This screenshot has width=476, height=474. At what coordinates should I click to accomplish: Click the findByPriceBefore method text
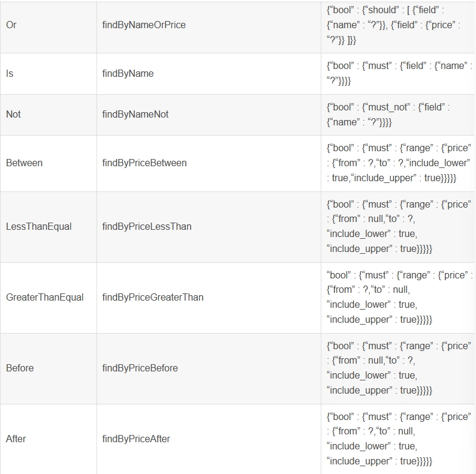pos(140,368)
